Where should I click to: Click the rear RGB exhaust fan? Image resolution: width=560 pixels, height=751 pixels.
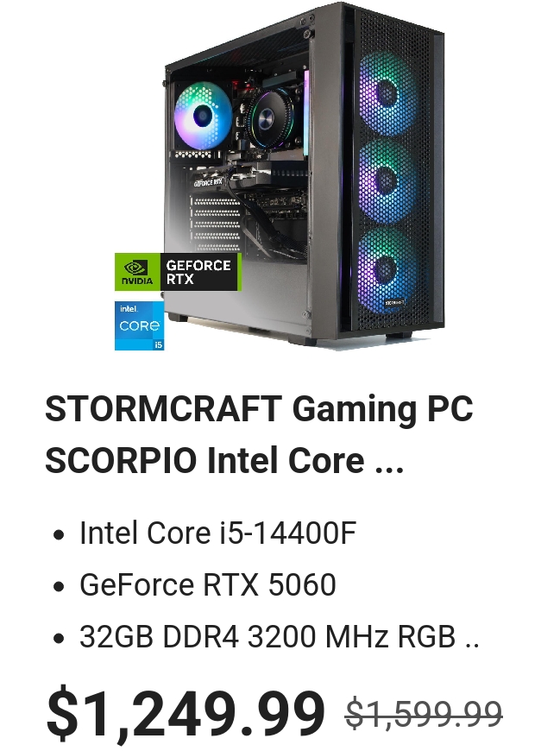203,115
